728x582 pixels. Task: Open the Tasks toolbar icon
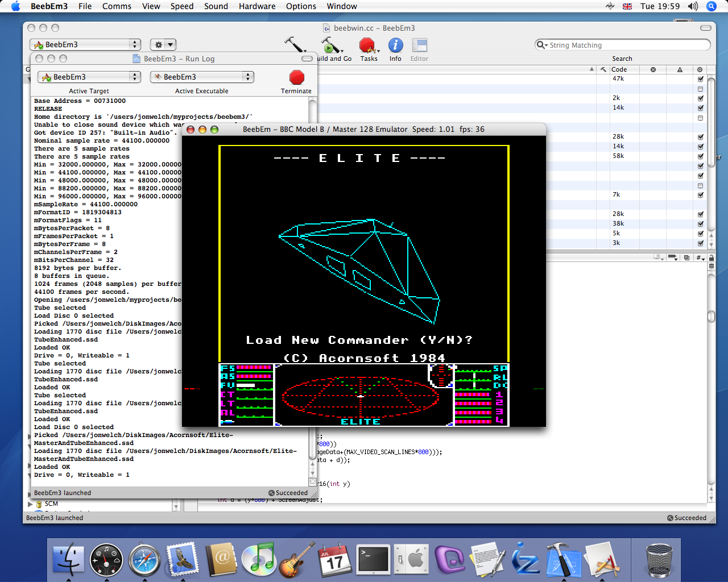pyautogui.click(x=368, y=46)
